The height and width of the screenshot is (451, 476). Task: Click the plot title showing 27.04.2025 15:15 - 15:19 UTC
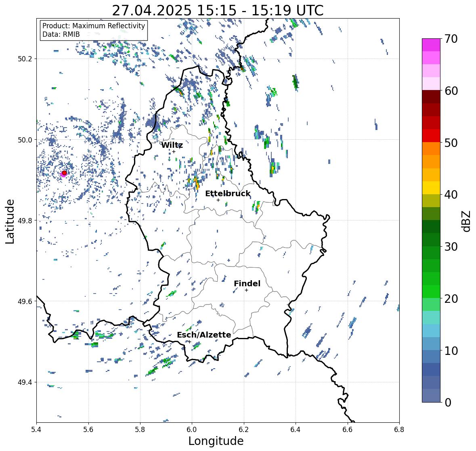point(218,10)
